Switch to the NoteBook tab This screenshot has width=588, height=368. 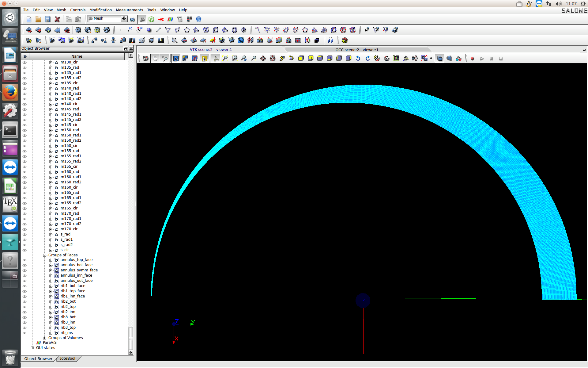pos(67,358)
